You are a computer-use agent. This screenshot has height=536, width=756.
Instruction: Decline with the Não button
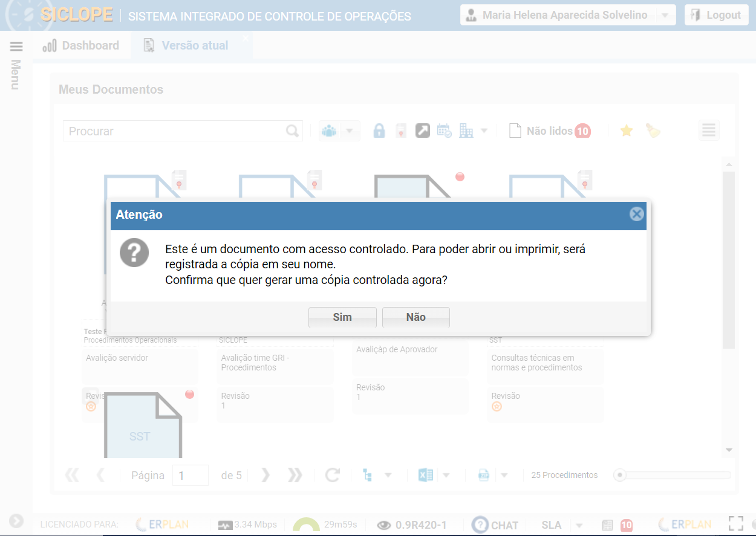(x=416, y=317)
